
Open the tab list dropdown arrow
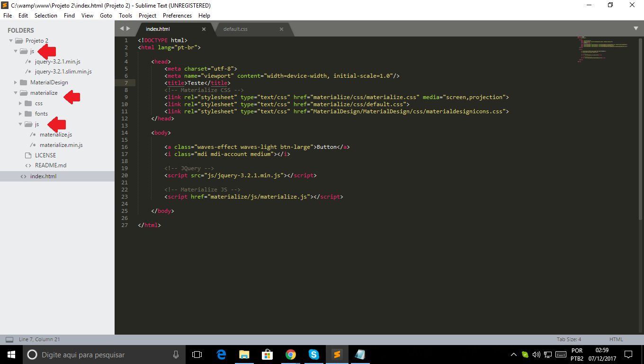click(636, 28)
